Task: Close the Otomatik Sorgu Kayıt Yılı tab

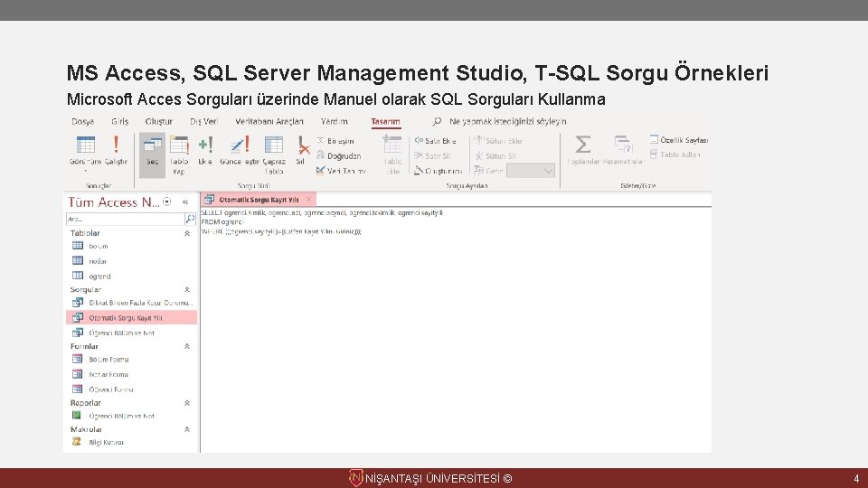Action: pyautogui.click(x=309, y=199)
